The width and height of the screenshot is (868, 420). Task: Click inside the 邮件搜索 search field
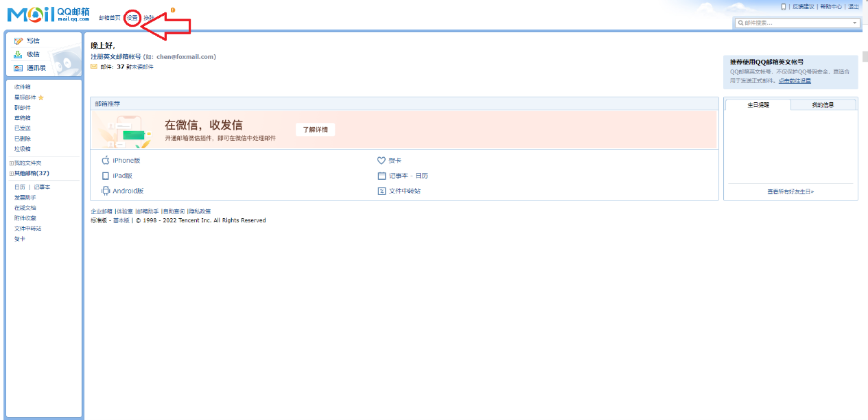[x=793, y=23]
